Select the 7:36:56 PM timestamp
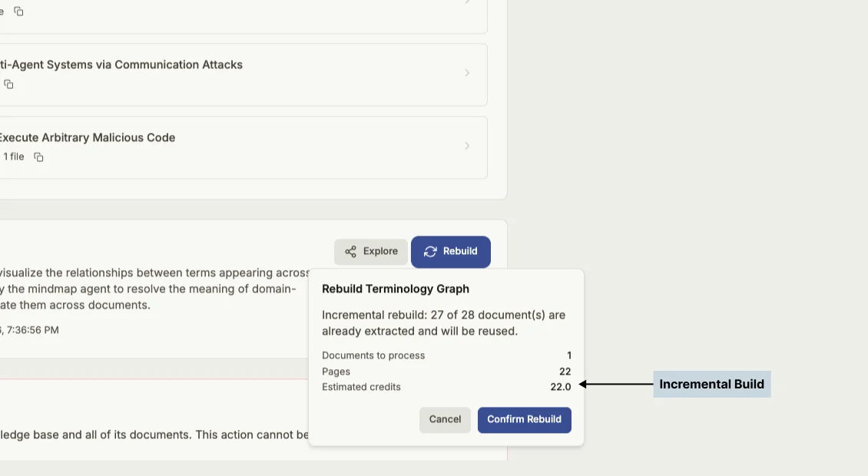The image size is (868, 476). tap(32, 330)
